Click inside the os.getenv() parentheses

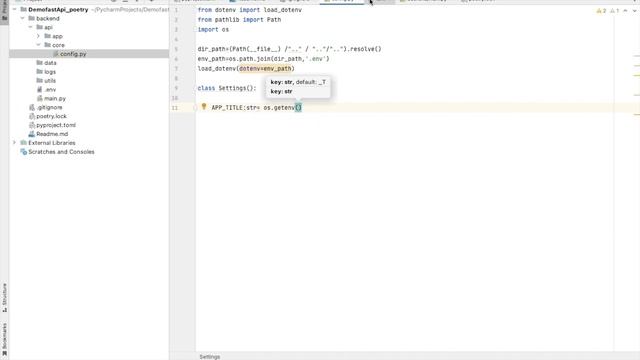[298, 108]
